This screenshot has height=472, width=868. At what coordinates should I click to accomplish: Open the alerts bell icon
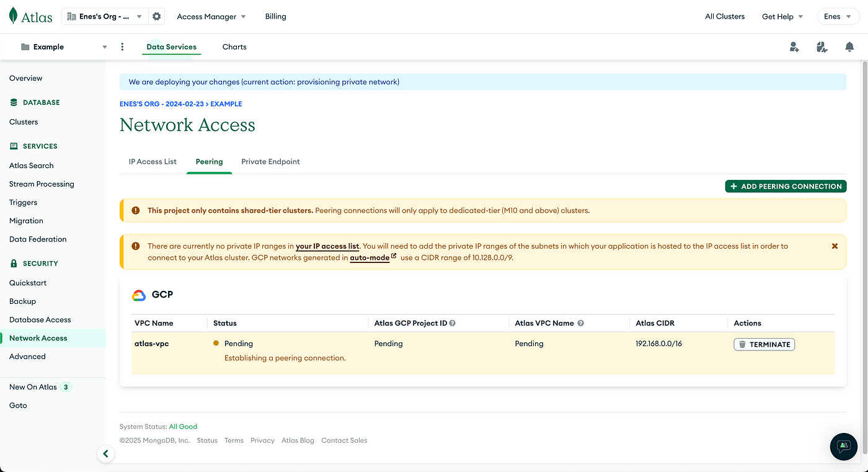(x=849, y=47)
